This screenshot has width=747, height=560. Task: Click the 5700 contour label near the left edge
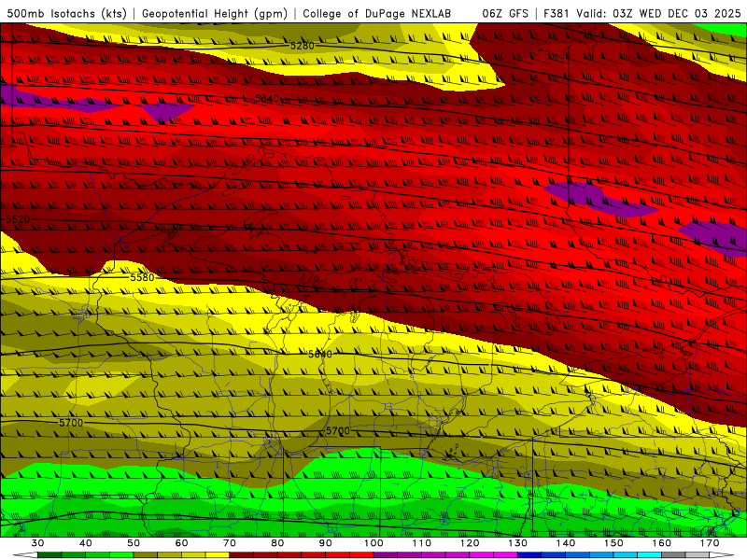coord(71,423)
